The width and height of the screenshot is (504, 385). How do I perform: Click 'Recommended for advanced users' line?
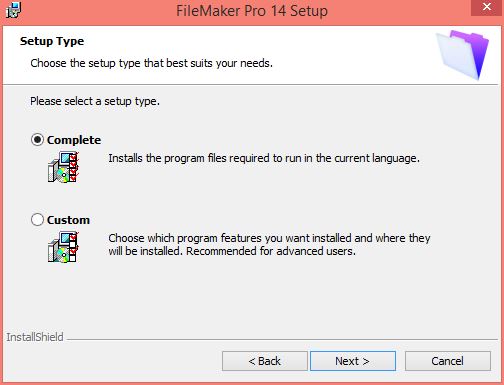[x=271, y=251]
